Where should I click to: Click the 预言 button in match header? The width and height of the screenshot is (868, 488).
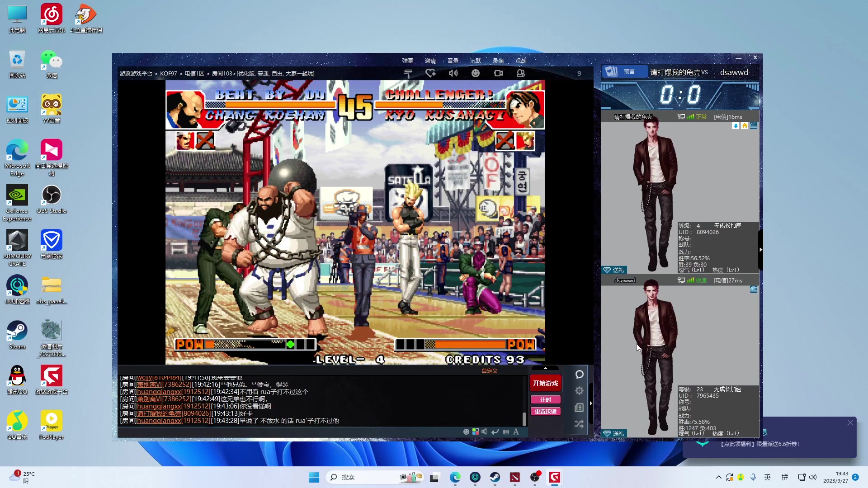(624, 72)
